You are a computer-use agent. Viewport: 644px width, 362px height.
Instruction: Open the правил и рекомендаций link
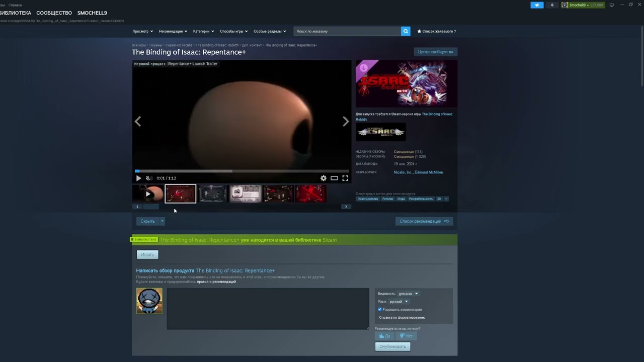click(x=216, y=282)
